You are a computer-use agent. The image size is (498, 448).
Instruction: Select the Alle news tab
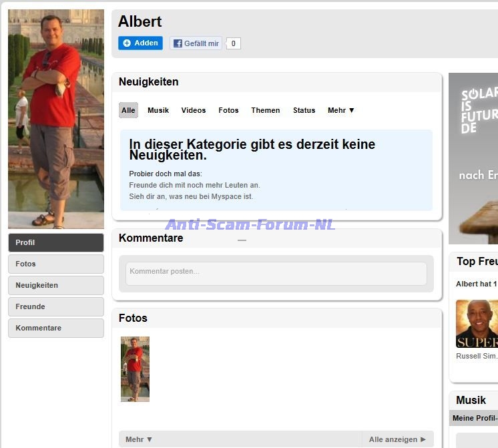pos(128,110)
